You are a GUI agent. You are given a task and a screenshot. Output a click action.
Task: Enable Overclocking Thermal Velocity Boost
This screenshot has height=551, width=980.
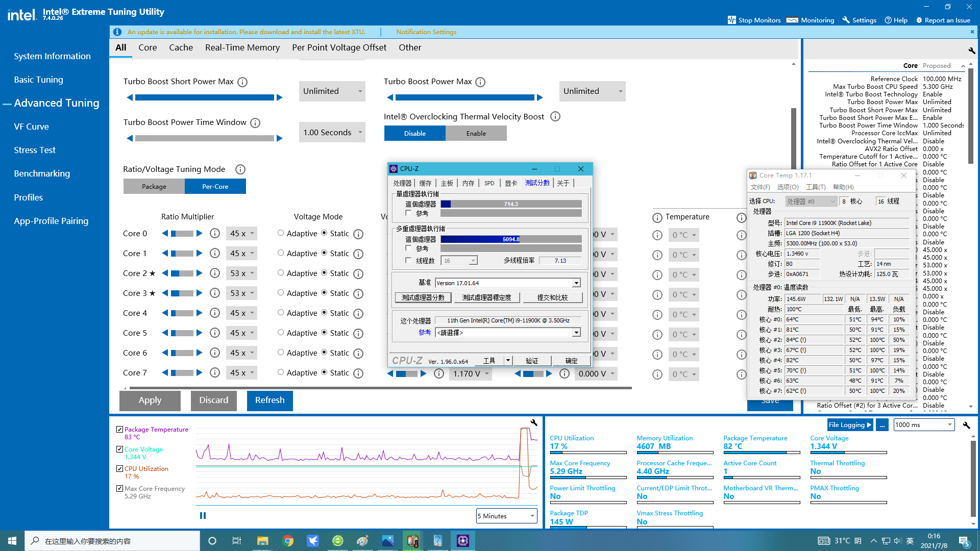476,133
